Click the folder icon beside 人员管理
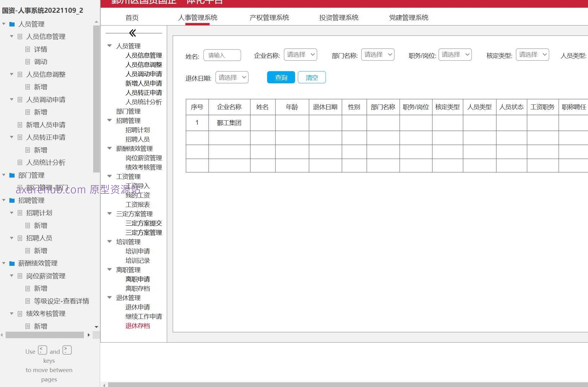The image size is (588, 387). 12,24
